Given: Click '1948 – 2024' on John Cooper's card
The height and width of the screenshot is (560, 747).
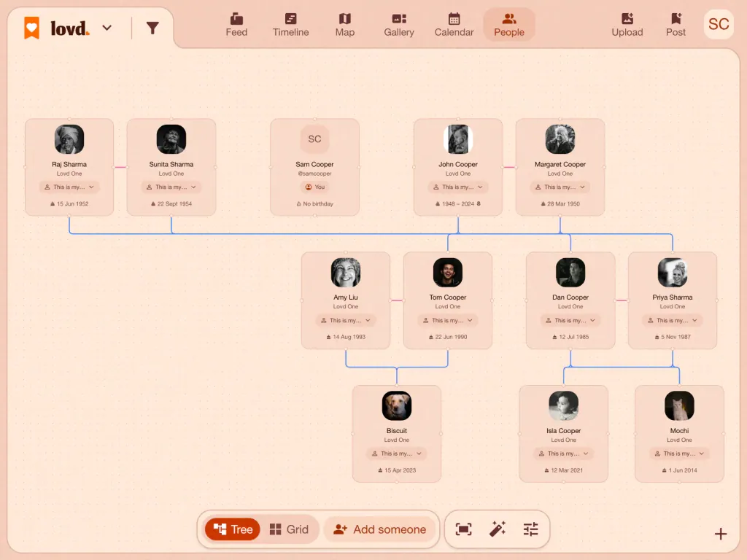Looking at the screenshot, I should (458, 204).
